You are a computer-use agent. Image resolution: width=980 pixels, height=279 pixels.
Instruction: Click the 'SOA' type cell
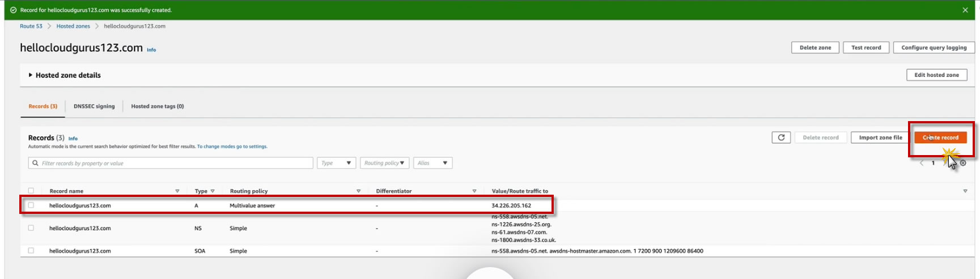200,251
